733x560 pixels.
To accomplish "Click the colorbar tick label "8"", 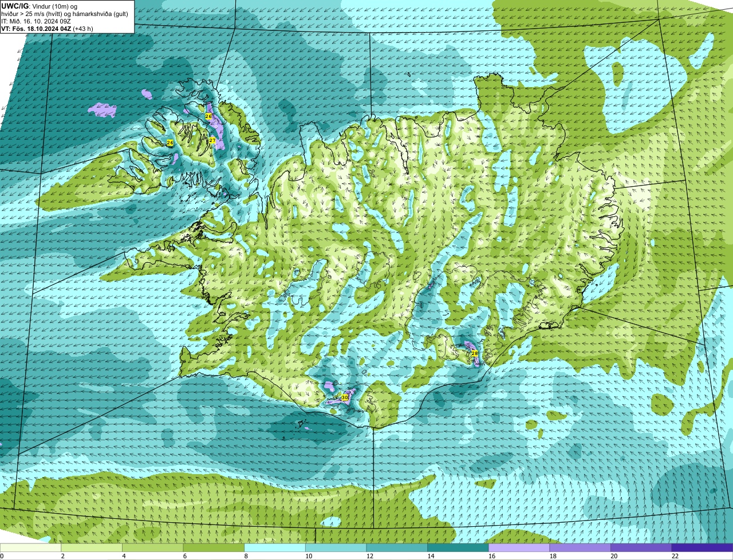I will (246, 556).
